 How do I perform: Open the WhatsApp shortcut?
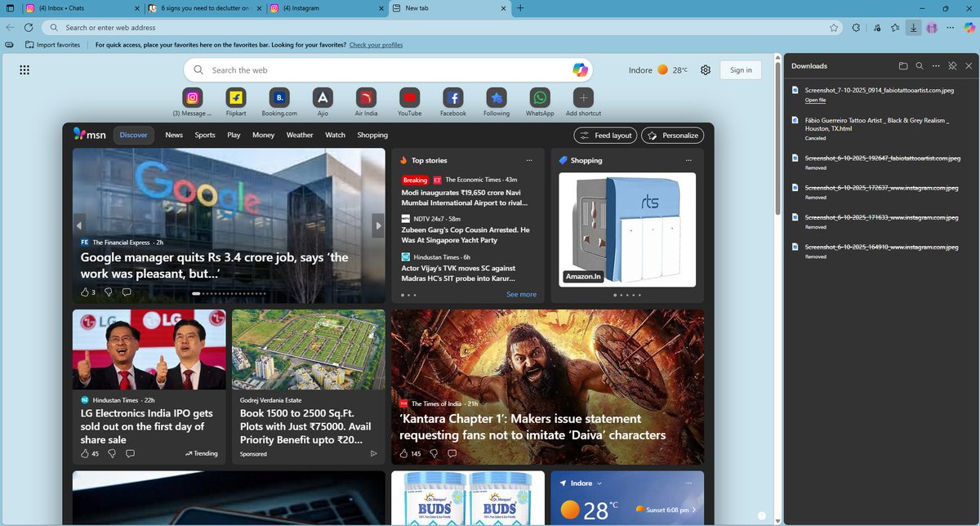click(x=540, y=98)
